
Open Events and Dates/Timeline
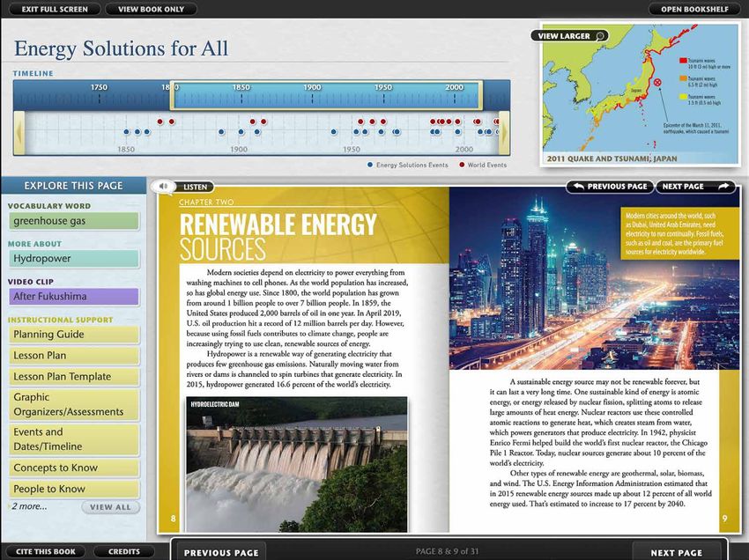coord(73,439)
